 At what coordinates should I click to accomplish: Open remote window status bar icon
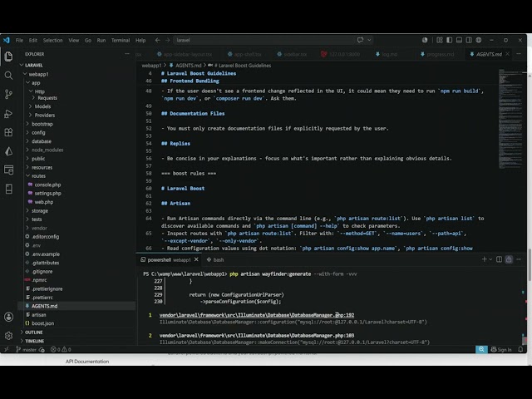tap(6, 349)
